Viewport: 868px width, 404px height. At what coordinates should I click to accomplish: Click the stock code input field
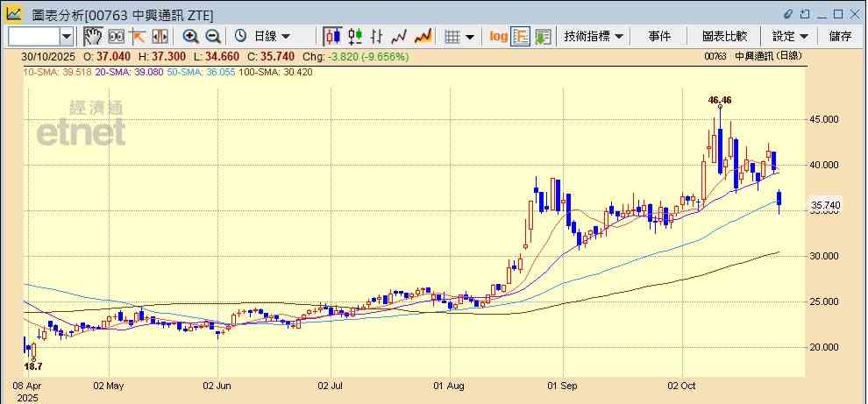33,36
